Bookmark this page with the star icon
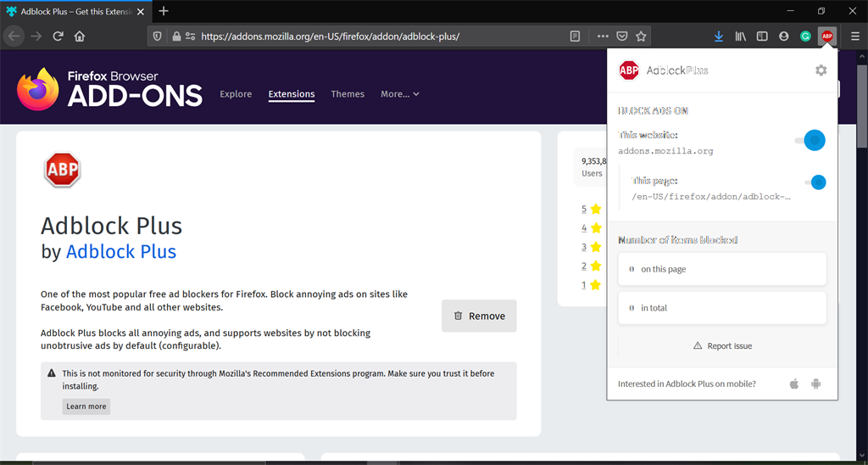Image resolution: width=868 pixels, height=465 pixels. 641,36
